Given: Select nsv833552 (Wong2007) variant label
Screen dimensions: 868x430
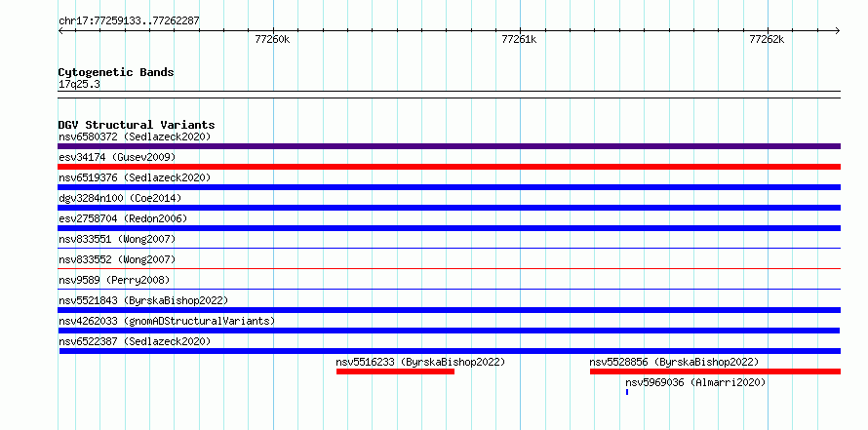Looking at the screenshot, I should pos(117,259).
